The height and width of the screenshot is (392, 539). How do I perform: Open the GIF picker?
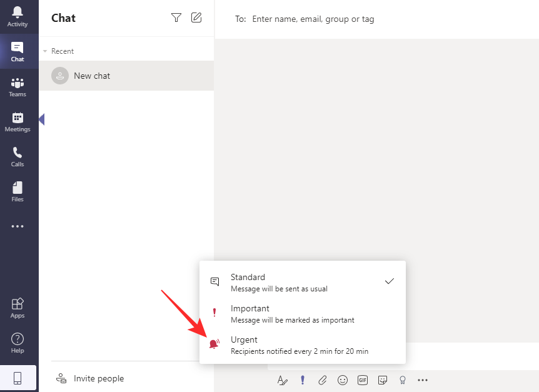(x=363, y=379)
